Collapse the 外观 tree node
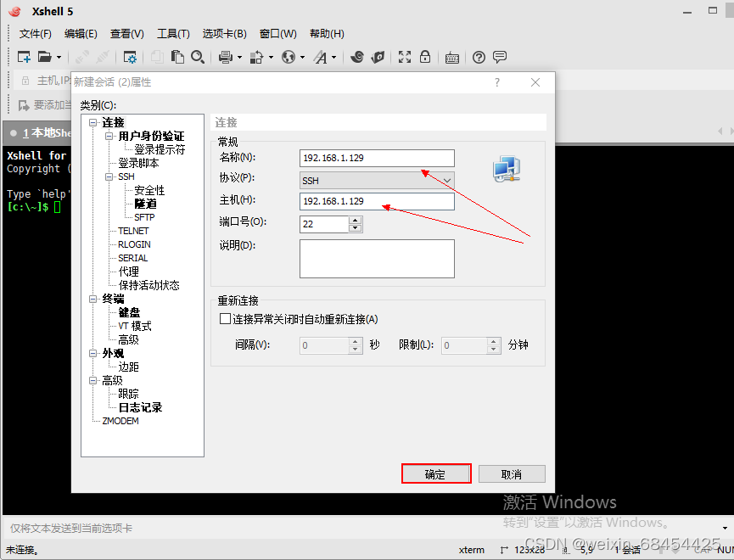 click(92, 353)
